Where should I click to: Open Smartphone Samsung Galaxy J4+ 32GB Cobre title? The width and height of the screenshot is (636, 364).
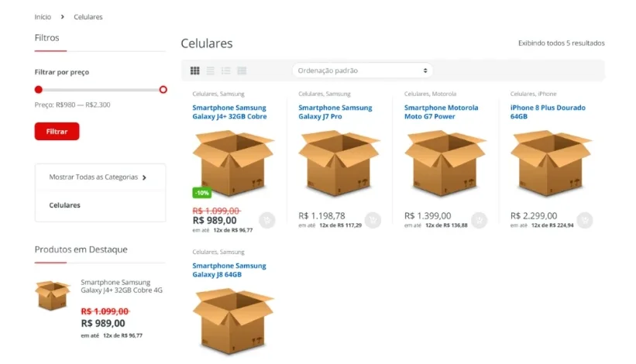(x=229, y=112)
